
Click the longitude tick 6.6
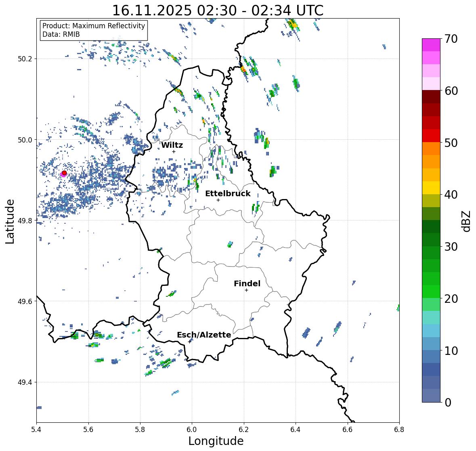(347, 430)
